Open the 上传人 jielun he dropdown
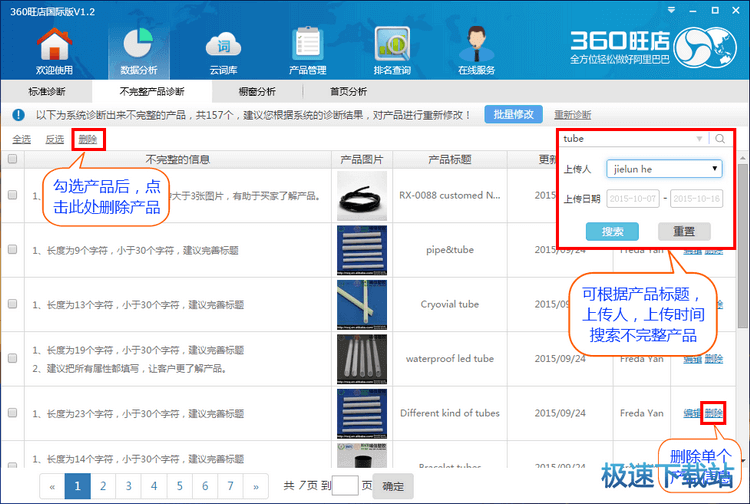 coord(664,169)
